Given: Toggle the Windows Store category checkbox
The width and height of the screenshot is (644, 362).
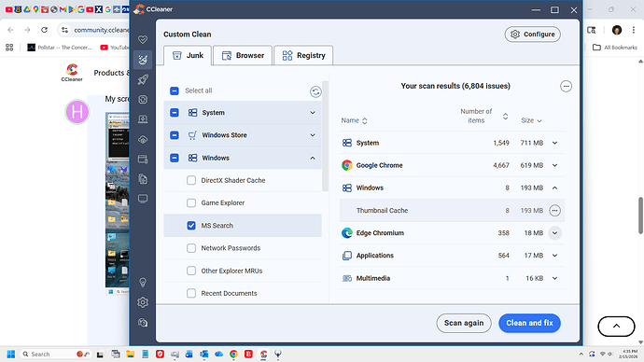Looking at the screenshot, I should pos(175,135).
